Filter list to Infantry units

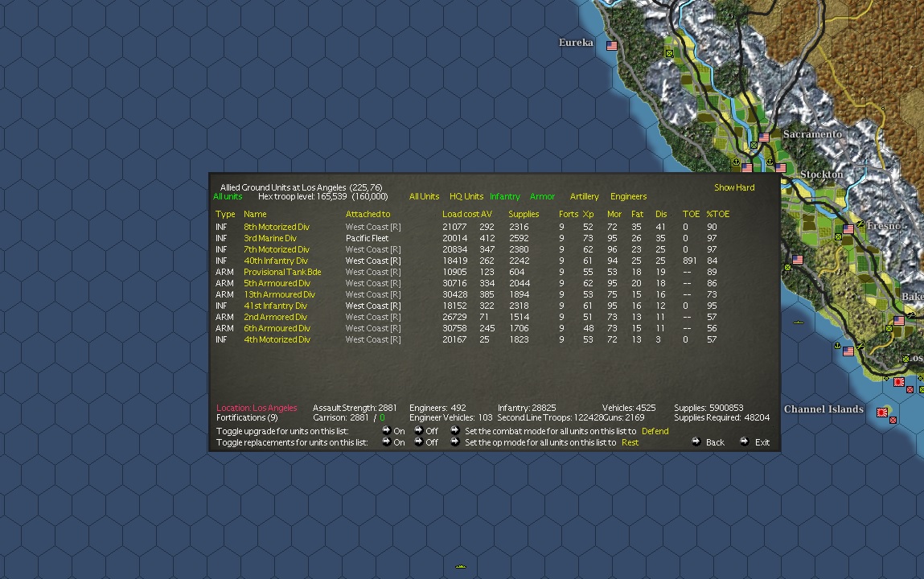(505, 196)
